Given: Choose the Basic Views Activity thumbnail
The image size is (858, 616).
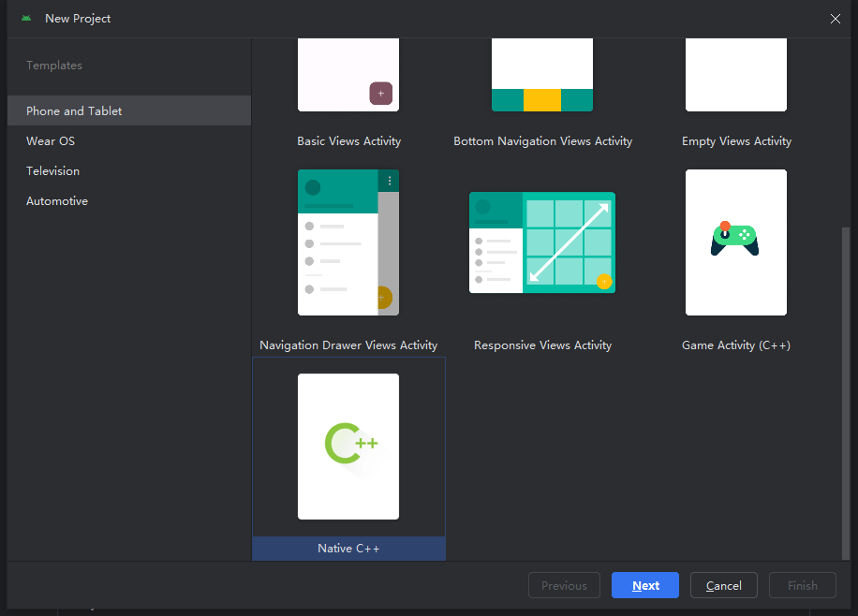Looking at the screenshot, I should tap(348, 75).
